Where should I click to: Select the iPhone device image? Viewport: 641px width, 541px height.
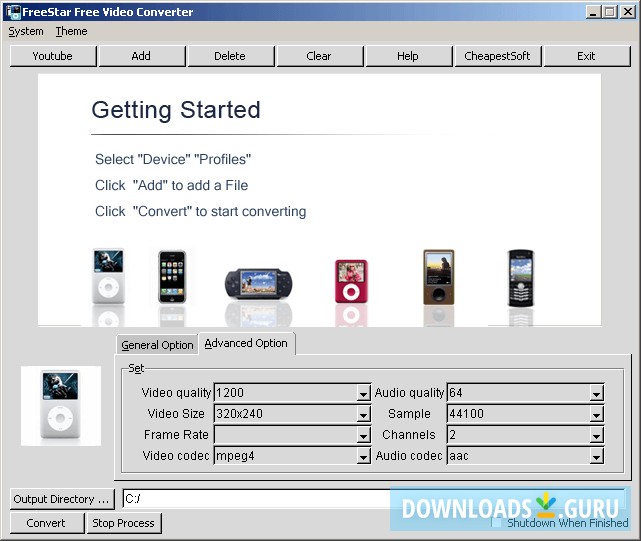pos(172,276)
